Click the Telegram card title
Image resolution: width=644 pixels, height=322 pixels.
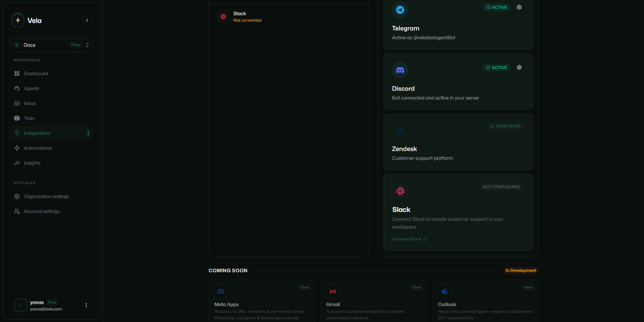406,28
